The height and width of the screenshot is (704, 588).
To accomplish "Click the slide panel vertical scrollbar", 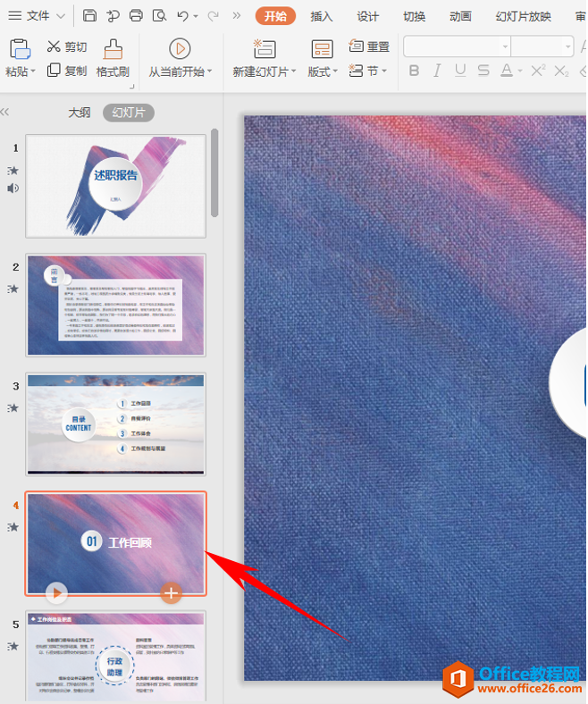I will point(214,173).
